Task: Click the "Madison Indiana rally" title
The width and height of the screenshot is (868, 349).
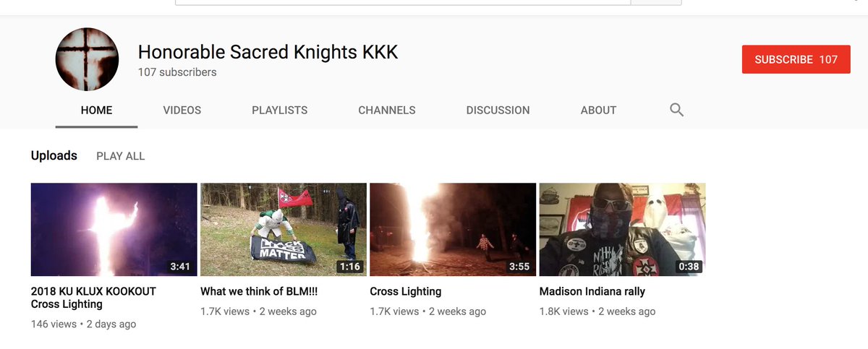Action: pyautogui.click(x=592, y=292)
